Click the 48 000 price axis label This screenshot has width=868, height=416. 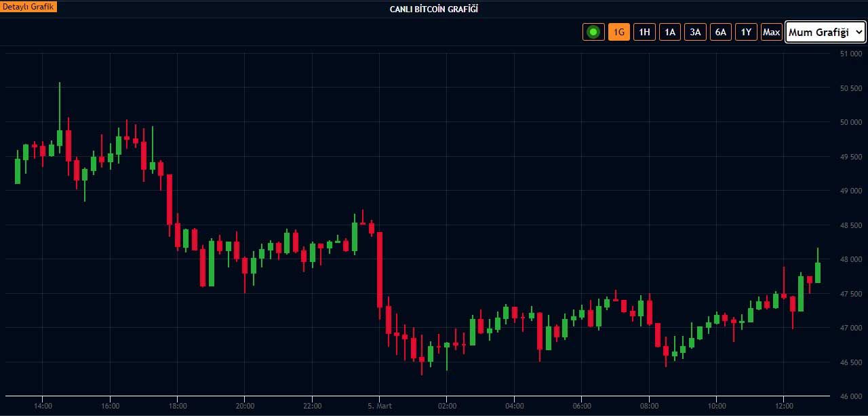point(850,259)
